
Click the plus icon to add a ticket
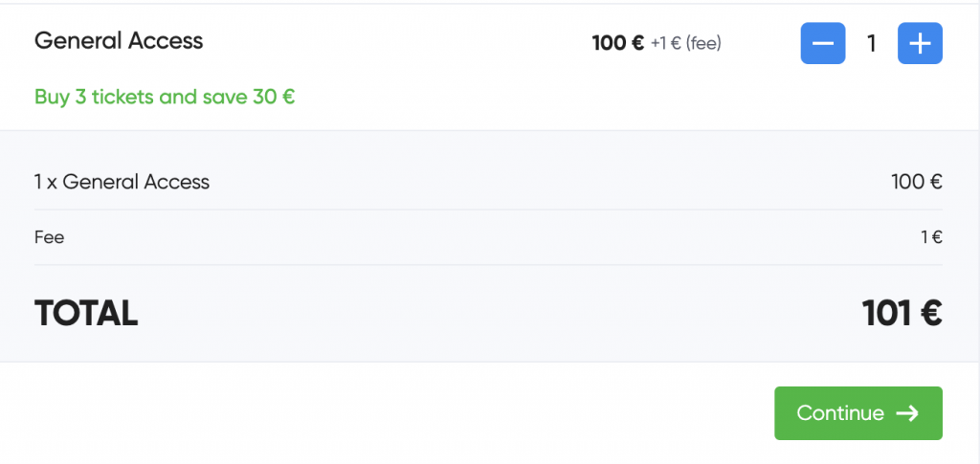click(920, 43)
